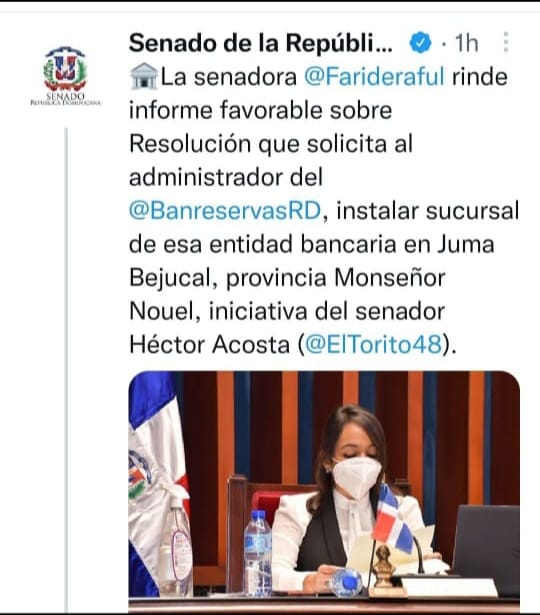This screenshot has width=540, height=615.
Task: Open the three-dot more options menu
Action: (x=506, y=42)
